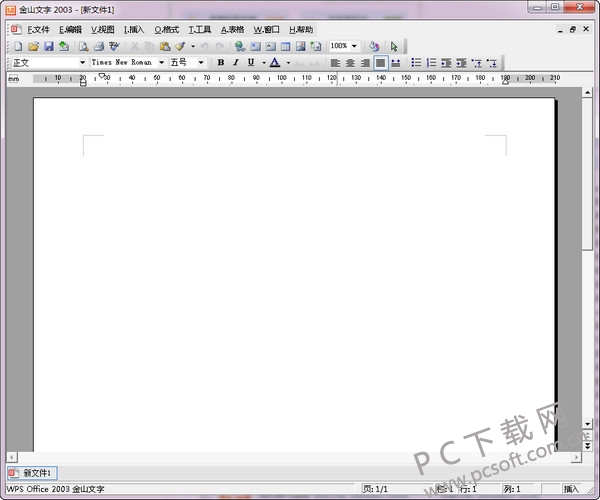
Task: Expand the font color dropdown arrow
Action: pyautogui.click(x=288, y=62)
